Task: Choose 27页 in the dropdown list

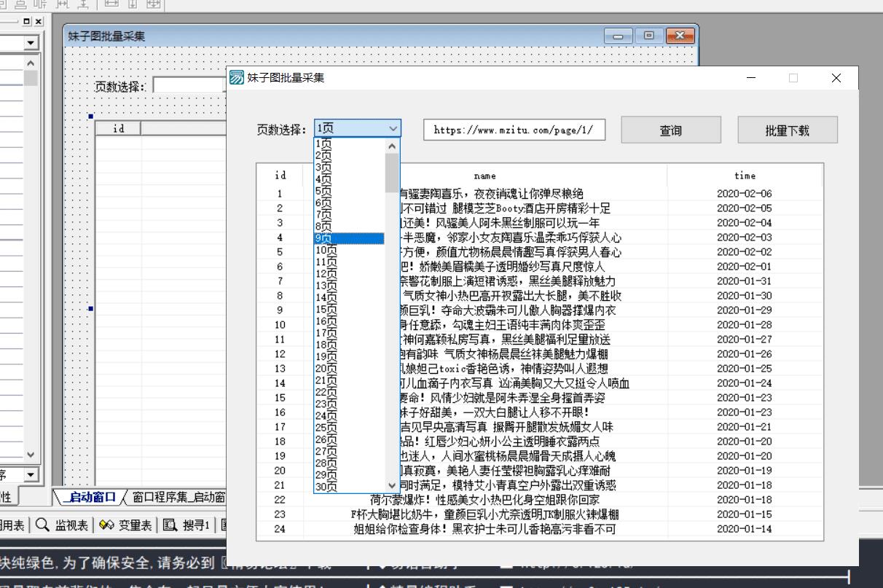Action: 349,451
